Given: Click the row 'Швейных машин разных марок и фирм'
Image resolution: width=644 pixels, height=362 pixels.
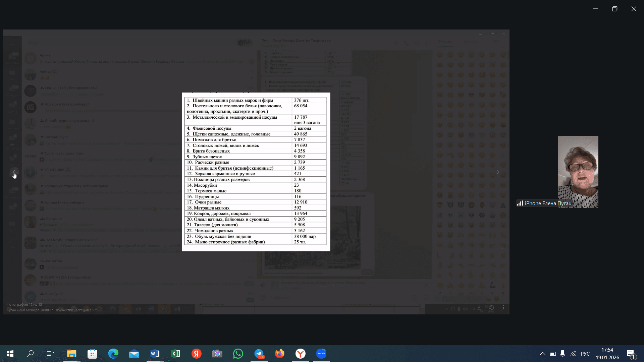Looking at the screenshot, I should coord(255,100).
